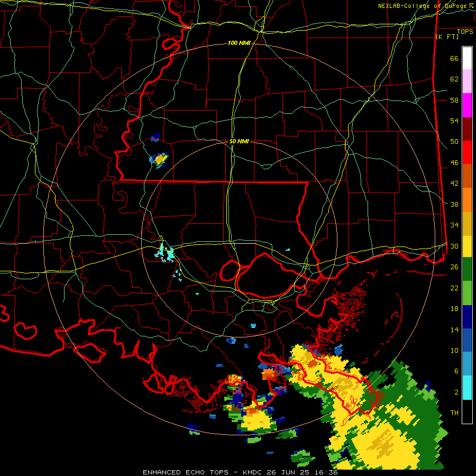Click the '22' legend value
Image resolution: width=476 pixels, height=476 pixels.
pos(454,288)
